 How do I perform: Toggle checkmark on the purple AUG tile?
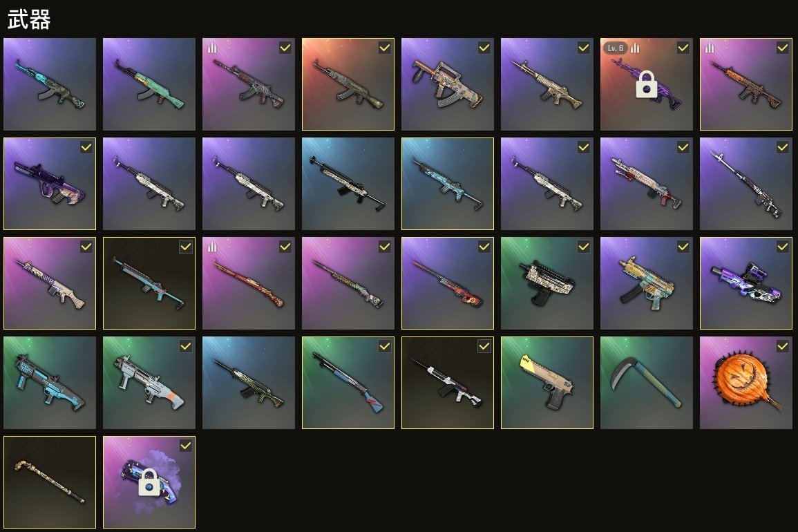coord(86,147)
